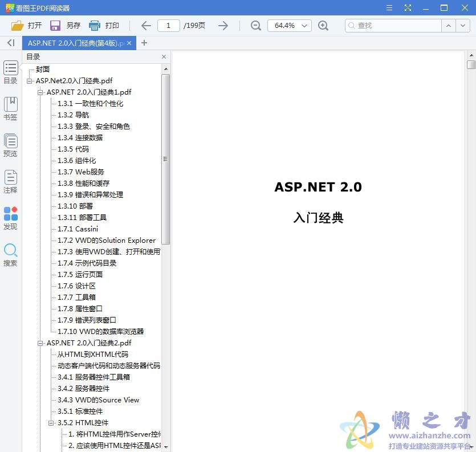Collapse the ASP.NET 2.0入门经典1.pdf tree node
476x452 pixels.
point(40,92)
